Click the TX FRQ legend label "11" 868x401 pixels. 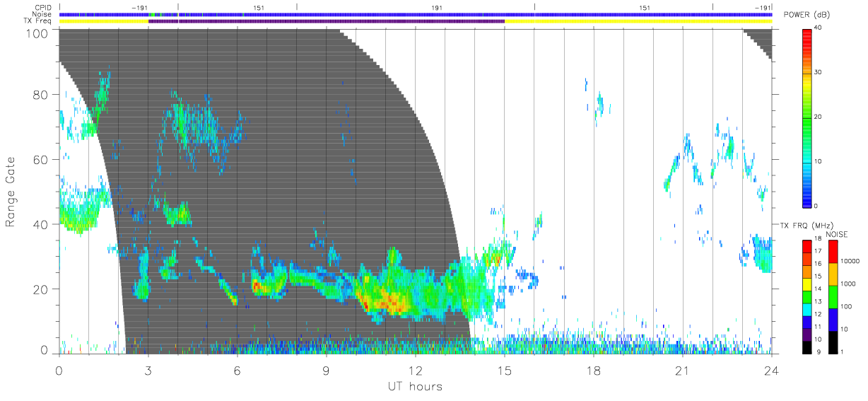(x=816, y=327)
